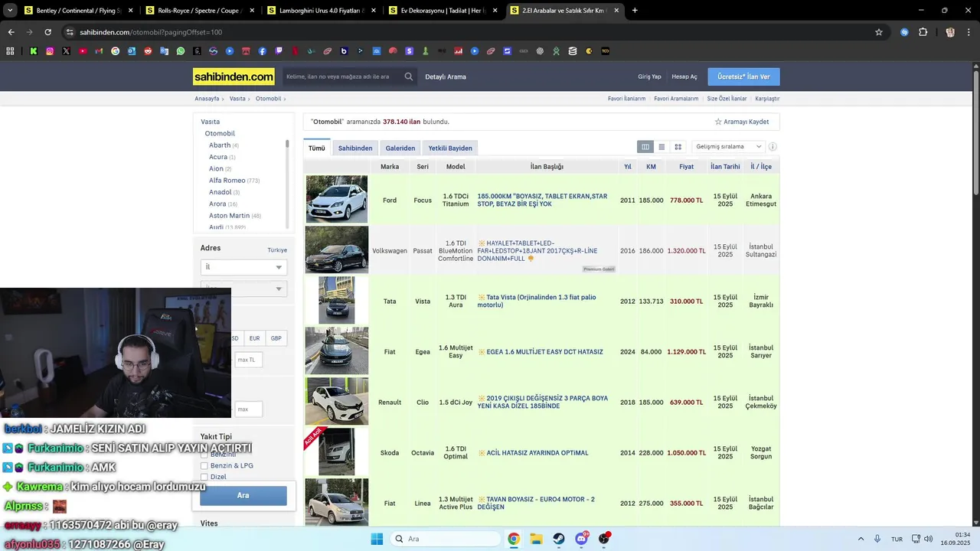Open the bookmarks apps grid icon

10,51
